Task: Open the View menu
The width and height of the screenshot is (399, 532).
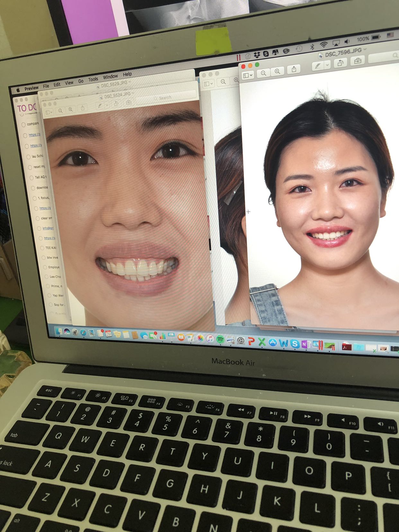Action: [69, 83]
